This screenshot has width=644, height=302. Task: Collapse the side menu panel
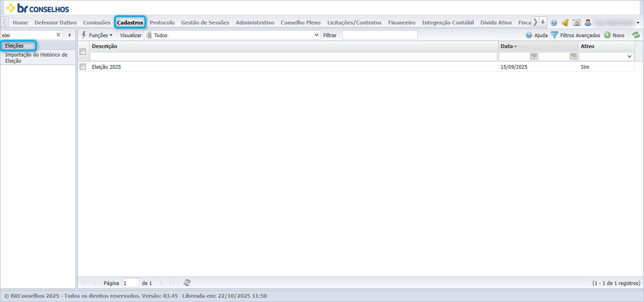pos(69,35)
